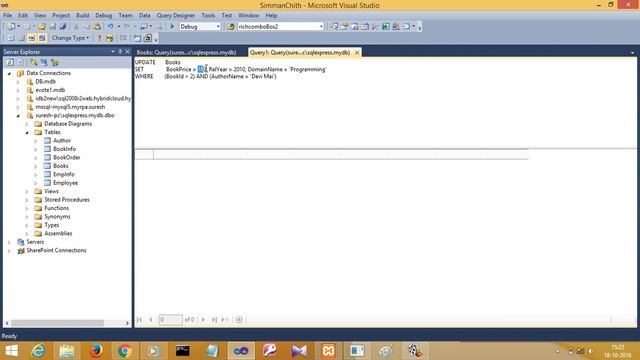Click the Find in Files icon beside richcomboBox2
This screenshot has height=360, width=640.
coord(231,27)
